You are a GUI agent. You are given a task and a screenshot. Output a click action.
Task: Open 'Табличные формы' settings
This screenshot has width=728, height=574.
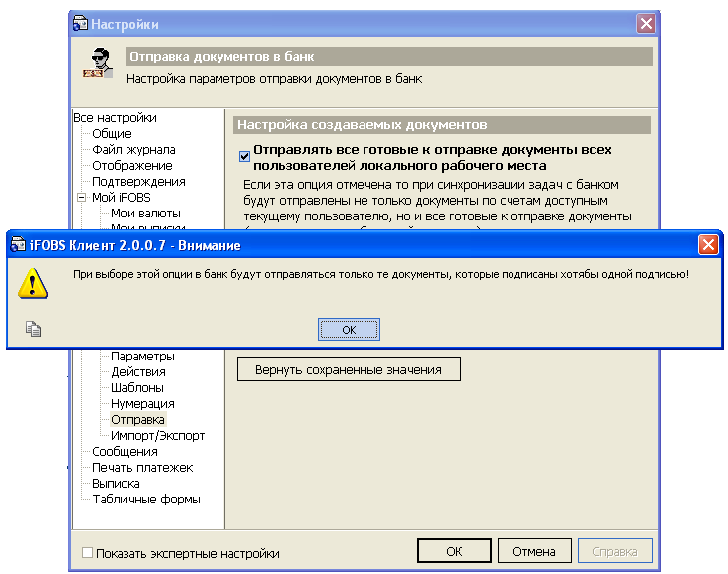[x=146, y=500]
